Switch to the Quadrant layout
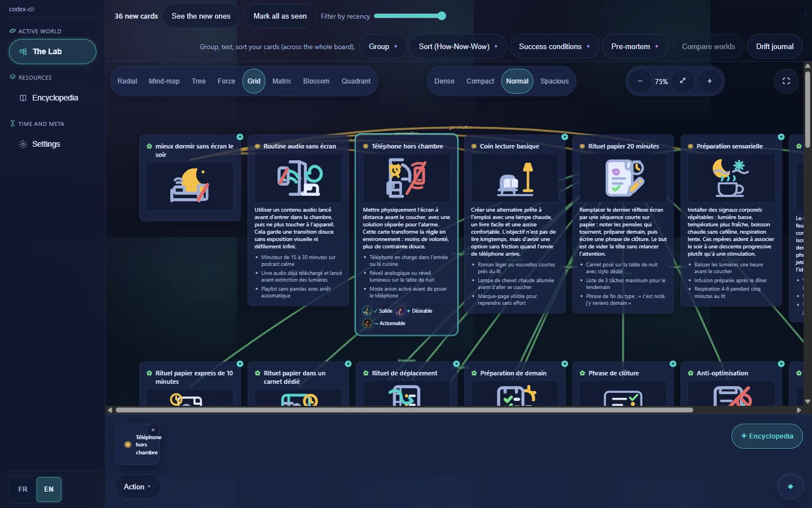This screenshot has height=508, width=812. 356,81
